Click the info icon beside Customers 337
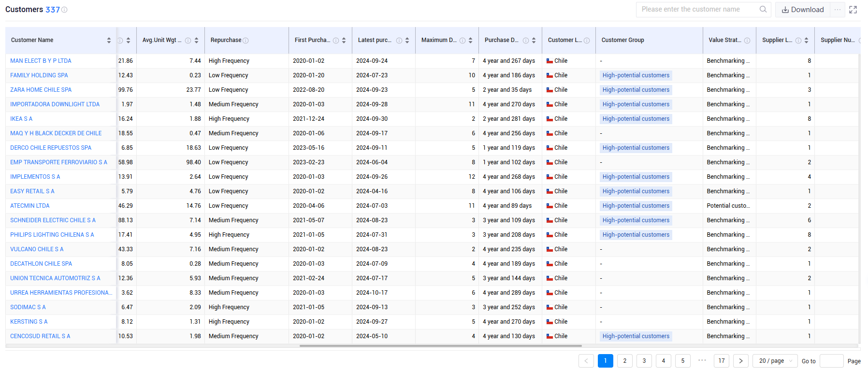 coord(64,10)
